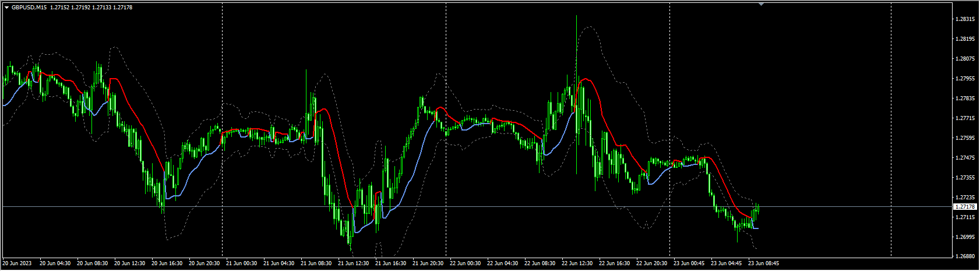Click price level 1.27235 on the price scale
This screenshot has width=980, height=271.
(965, 198)
